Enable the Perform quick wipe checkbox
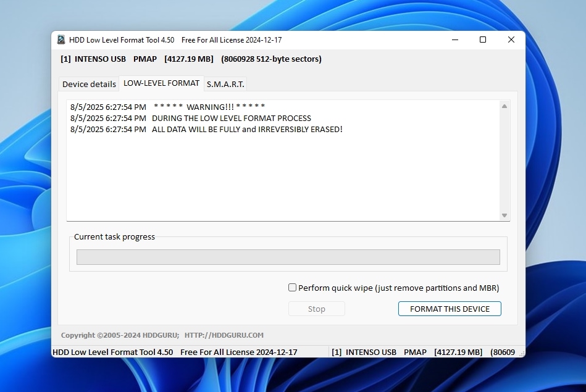The width and height of the screenshot is (586, 392). tap(292, 288)
